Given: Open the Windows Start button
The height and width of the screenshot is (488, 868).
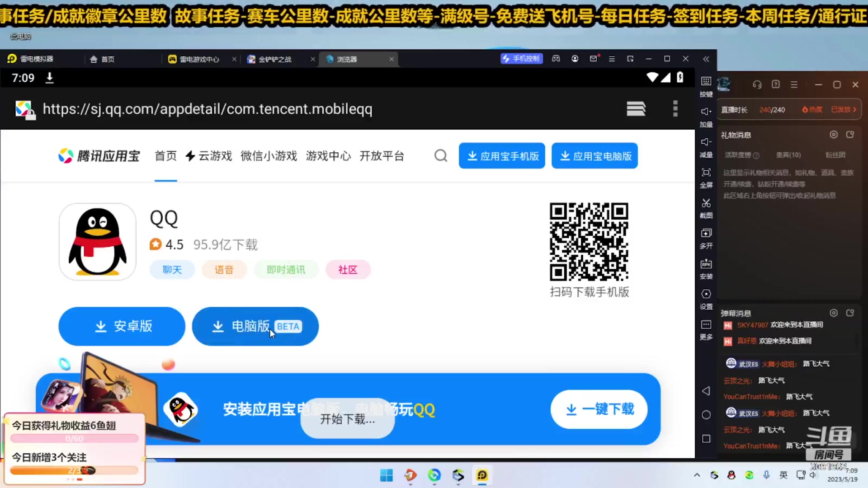Looking at the screenshot, I should tap(387, 475).
